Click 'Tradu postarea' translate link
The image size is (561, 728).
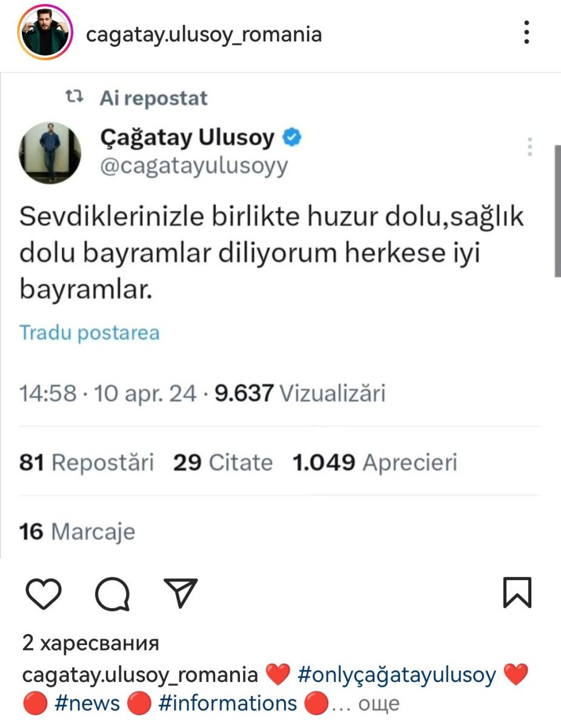tap(90, 333)
